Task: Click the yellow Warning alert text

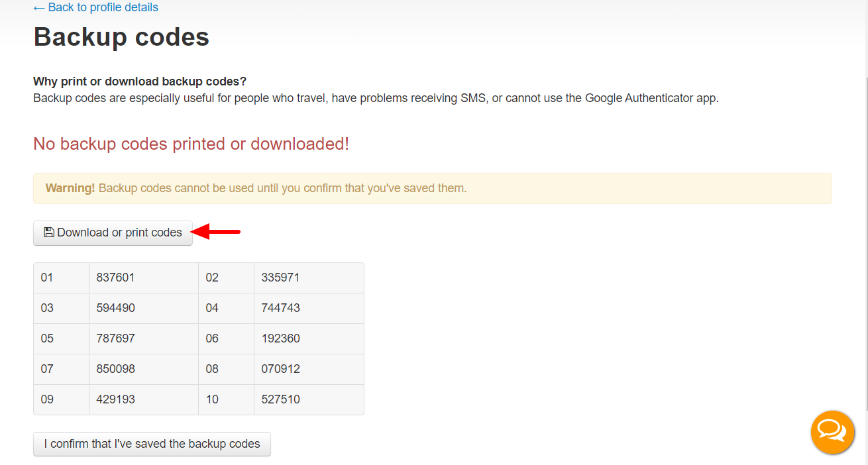Action: (256, 188)
